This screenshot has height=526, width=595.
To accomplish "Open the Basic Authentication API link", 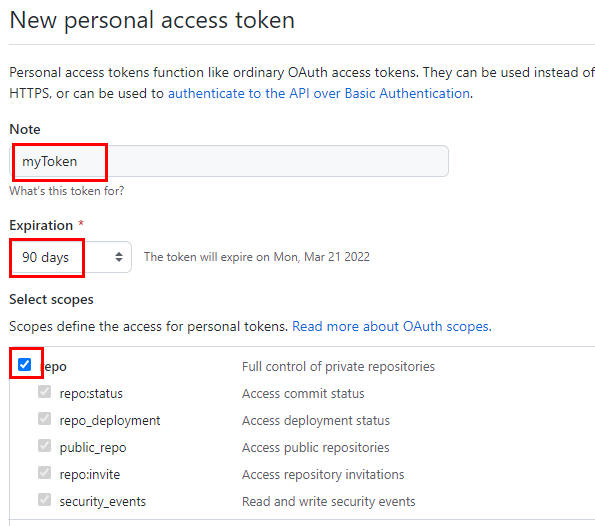I will pyautogui.click(x=319, y=93).
